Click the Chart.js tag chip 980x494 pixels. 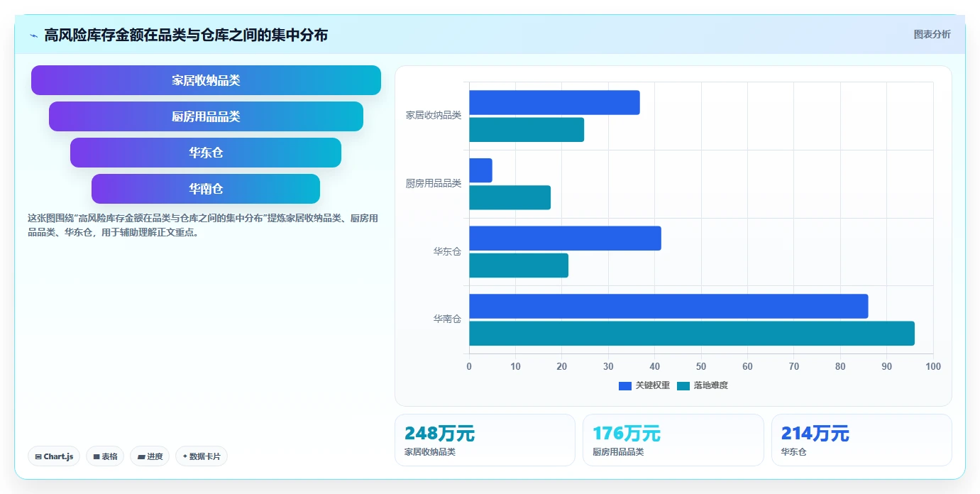54,456
